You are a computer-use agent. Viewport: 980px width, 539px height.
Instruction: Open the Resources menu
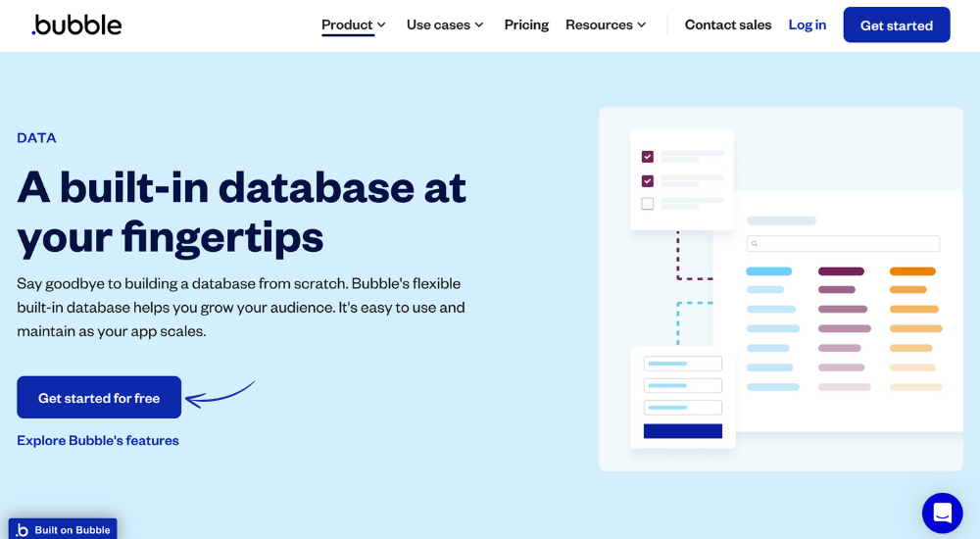pyautogui.click(x=599, y=25)
